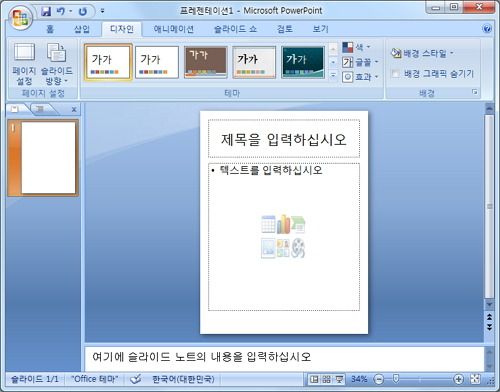
Task: Open the undo history dropdown arrow
Action: (71, 12)
